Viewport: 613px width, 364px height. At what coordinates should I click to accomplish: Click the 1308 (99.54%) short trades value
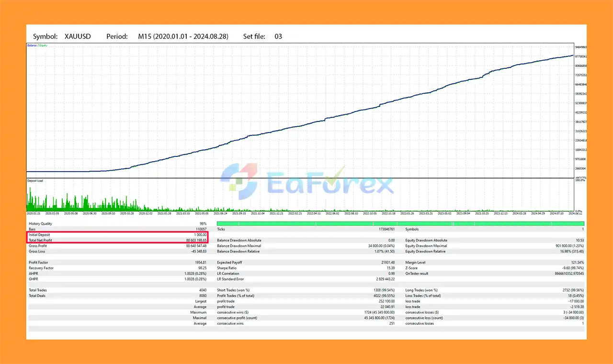(384, 290)
